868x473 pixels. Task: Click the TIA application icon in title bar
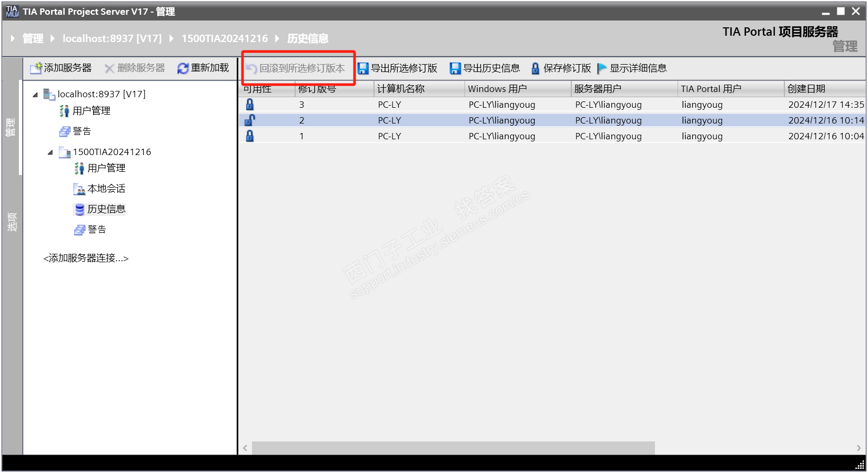point(12,11)
